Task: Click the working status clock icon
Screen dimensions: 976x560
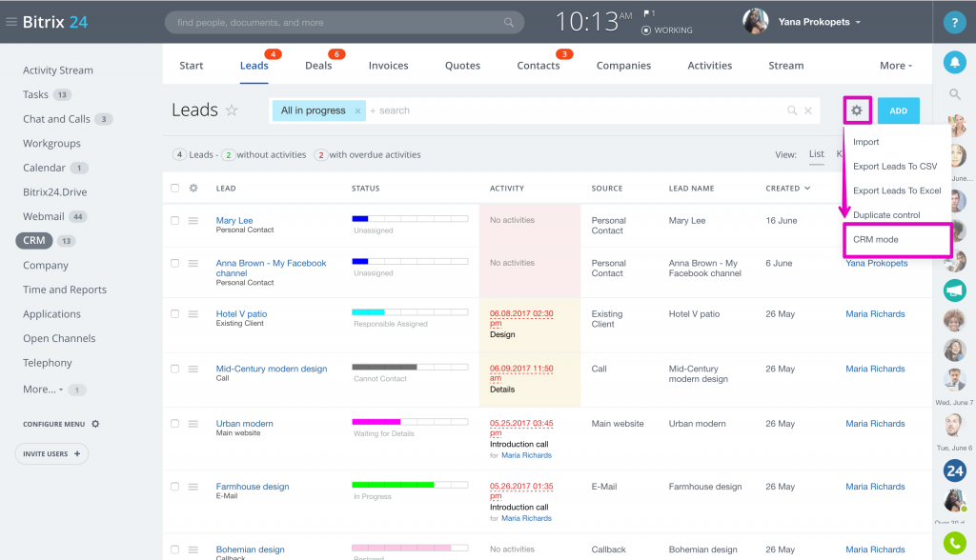Action: pyautogui.click(x=646, y=30)
